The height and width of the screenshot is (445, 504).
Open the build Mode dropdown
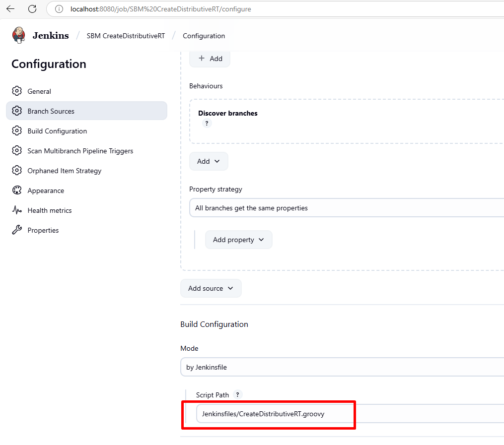pos(343,368)
